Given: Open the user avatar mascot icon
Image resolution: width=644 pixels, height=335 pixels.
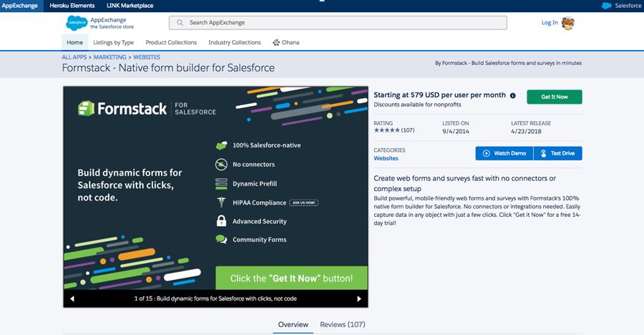Looking at the screenshot, I should tap(568, 23).
